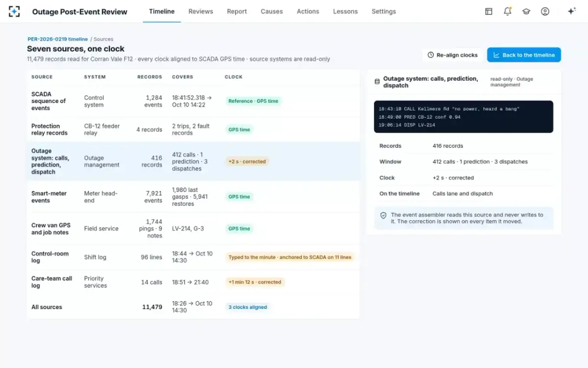Click the Re-align clocks button
The width and height of the screenshot is (588, 368).
pyautogui.click(x=452, y=55)
